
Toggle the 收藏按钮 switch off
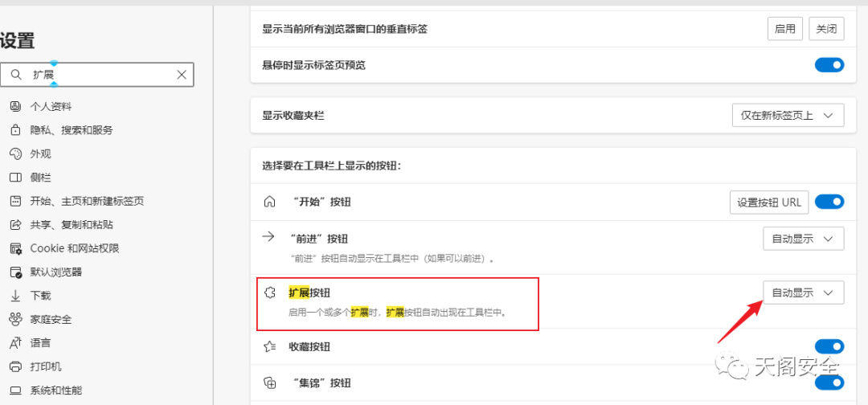(829, 346)
